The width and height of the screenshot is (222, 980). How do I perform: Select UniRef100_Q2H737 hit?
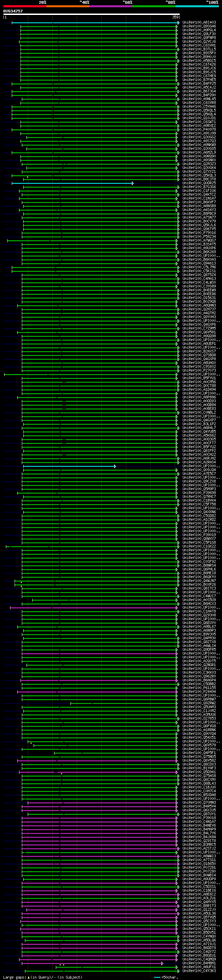click(199, 309)
